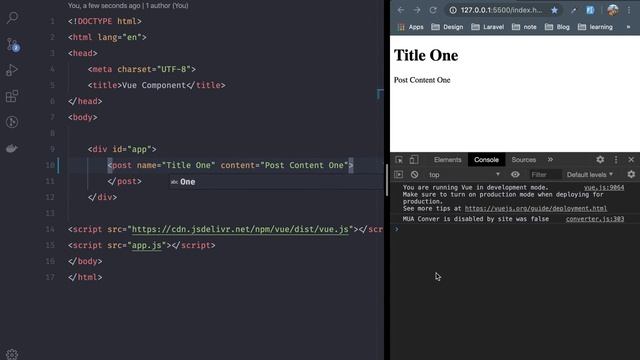Toggle the DevTools device toolbar

click(414, 160)
